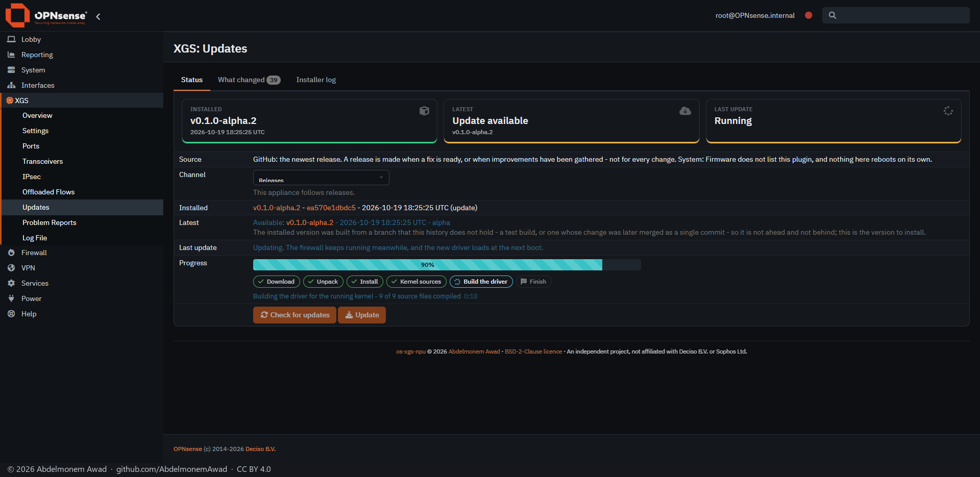Click the spinner icon on Last Update card

948,111
